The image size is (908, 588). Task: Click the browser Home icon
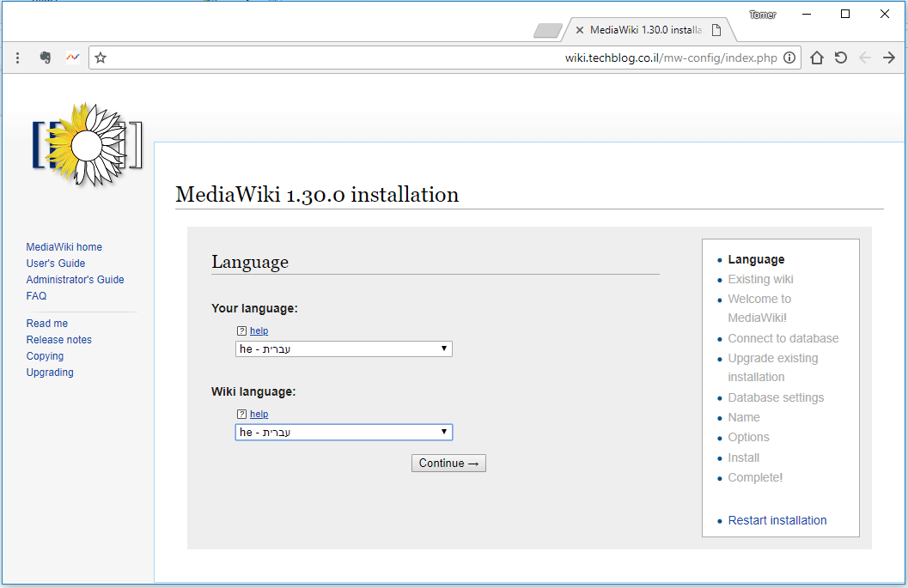(x=816, y=58)
